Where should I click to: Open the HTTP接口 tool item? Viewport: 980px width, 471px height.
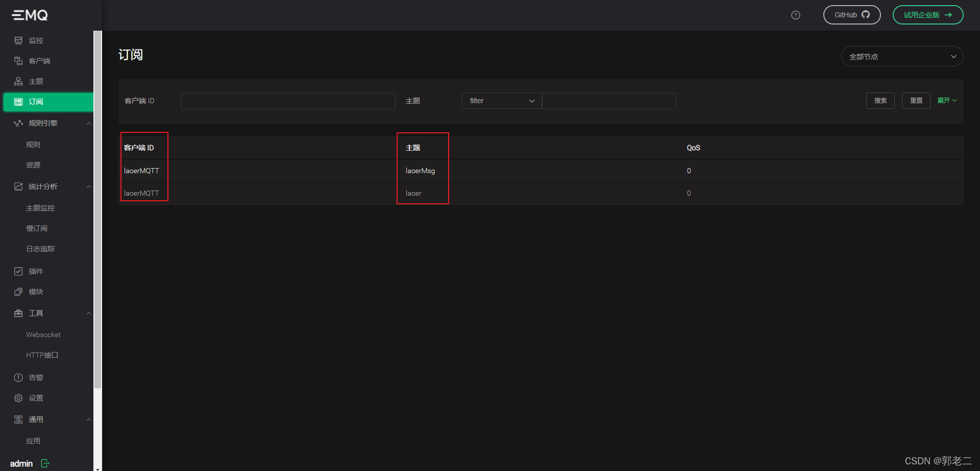coord(42,355)
